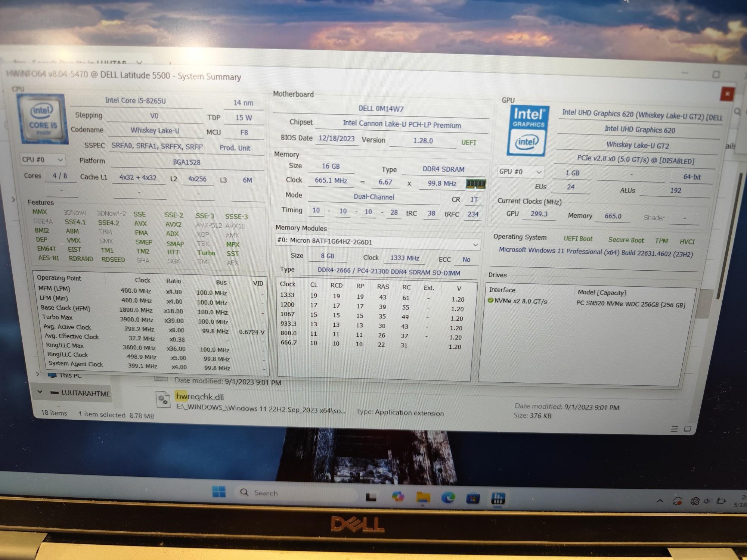The width and height of the screenshot is (747, 560).
Task: Click the PC SN520 NVMe WDC 256GB drive
Action: (630, 304)
